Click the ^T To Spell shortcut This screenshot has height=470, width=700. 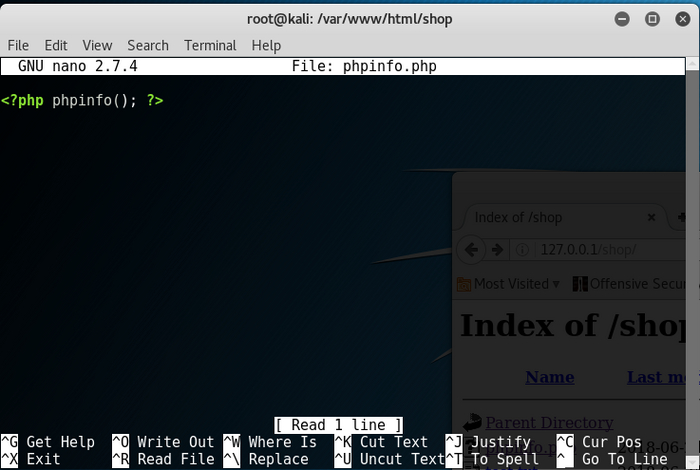(492, 459)
